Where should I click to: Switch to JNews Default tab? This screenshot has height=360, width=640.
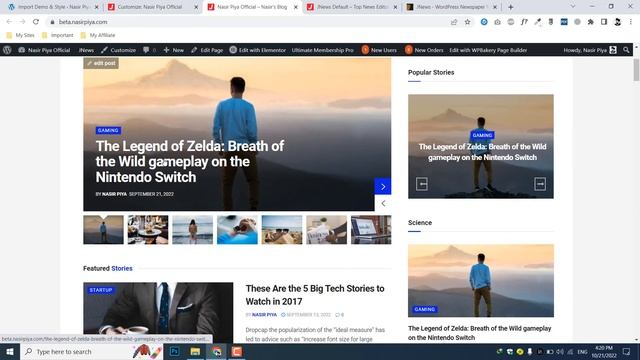click(x=352, y=7)
